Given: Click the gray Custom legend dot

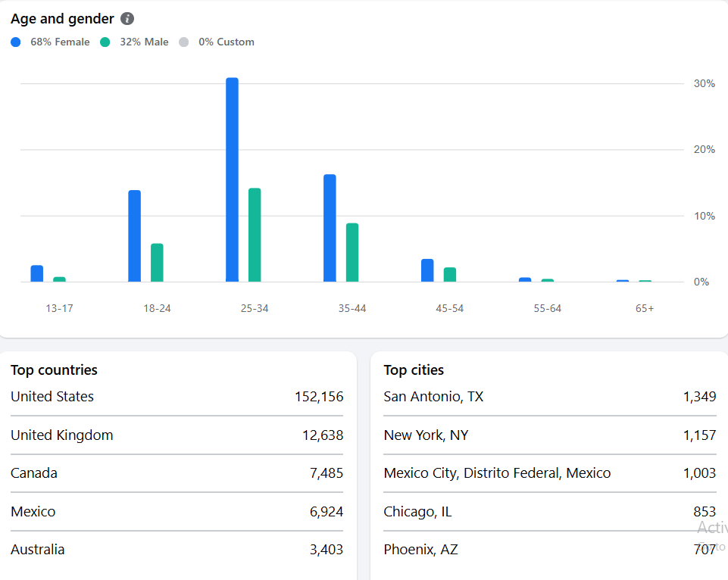Looking at the screenshot, I should click(184, 42).
